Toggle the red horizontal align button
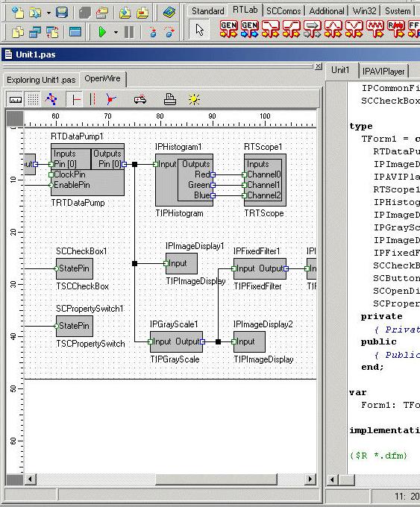 (x=75, y=99)
